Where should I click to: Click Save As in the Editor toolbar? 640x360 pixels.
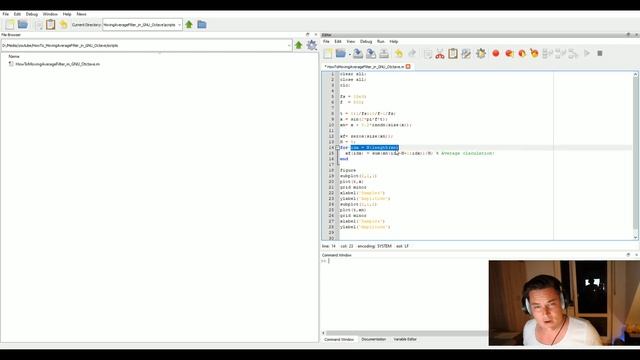click(x=371, y=53)
